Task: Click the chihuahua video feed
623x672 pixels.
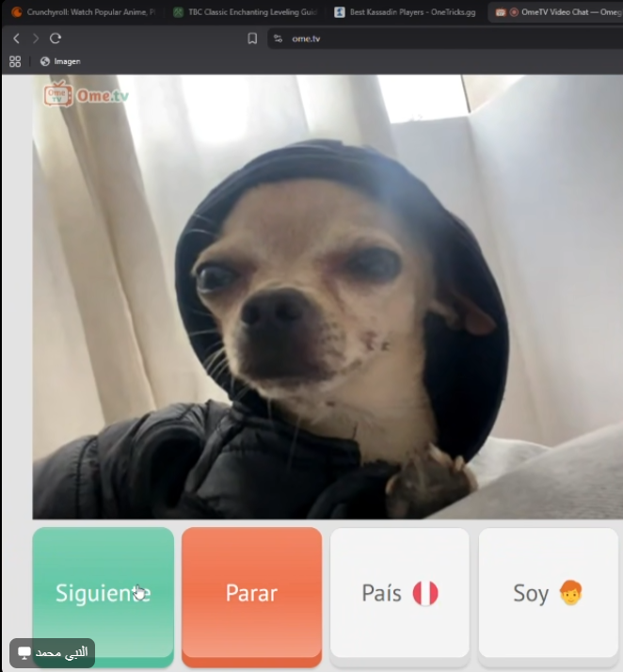Action: (327, 296)
